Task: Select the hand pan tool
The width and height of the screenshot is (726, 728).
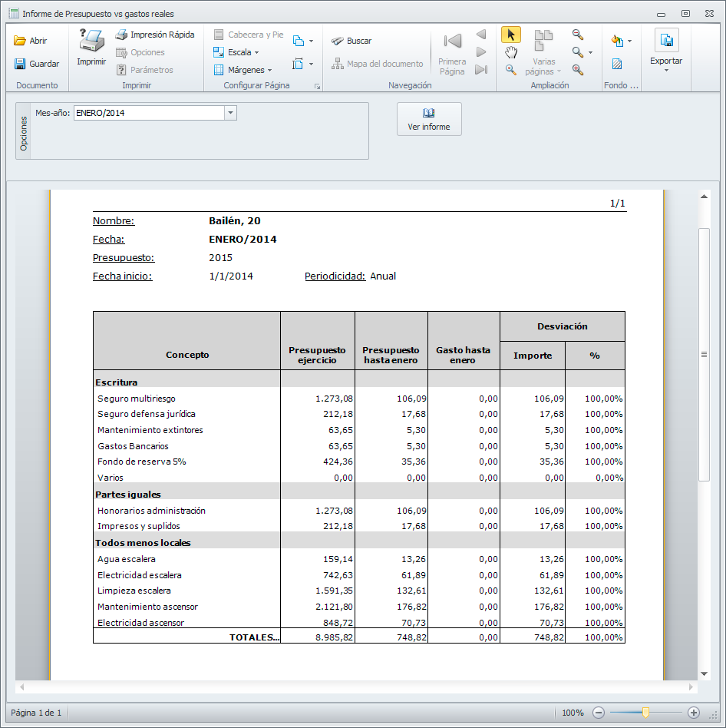Action: pos(510,52)
